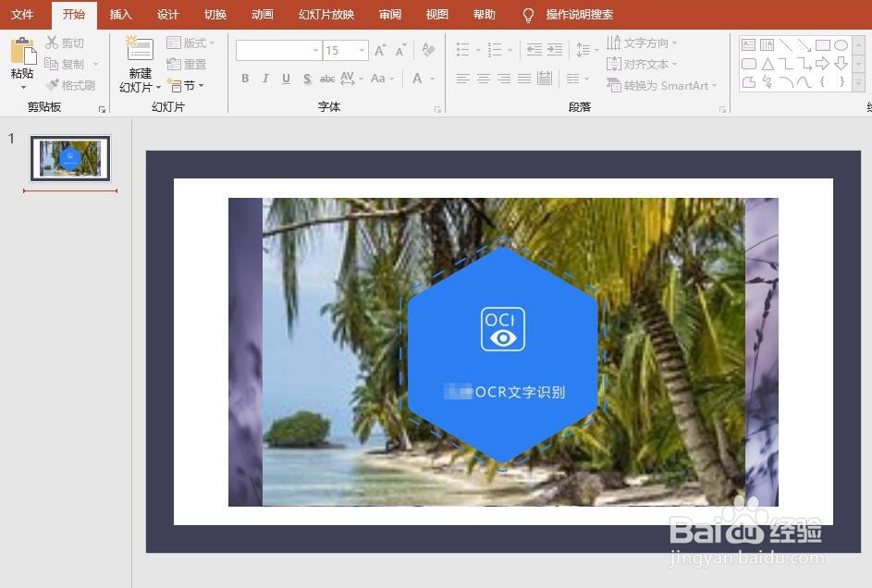Toggle Text Shadow (S) formatting
The height and width of the screenshot is (588, 872).
307,79
